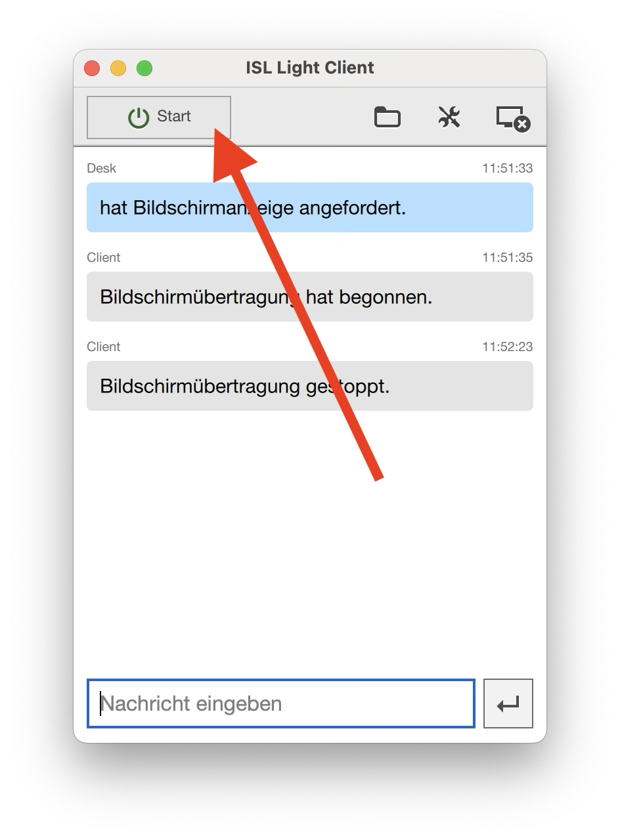Viewport: 620px width, 840px height.
Task: Click the Desk sender label
Action: tap(101, 168)
